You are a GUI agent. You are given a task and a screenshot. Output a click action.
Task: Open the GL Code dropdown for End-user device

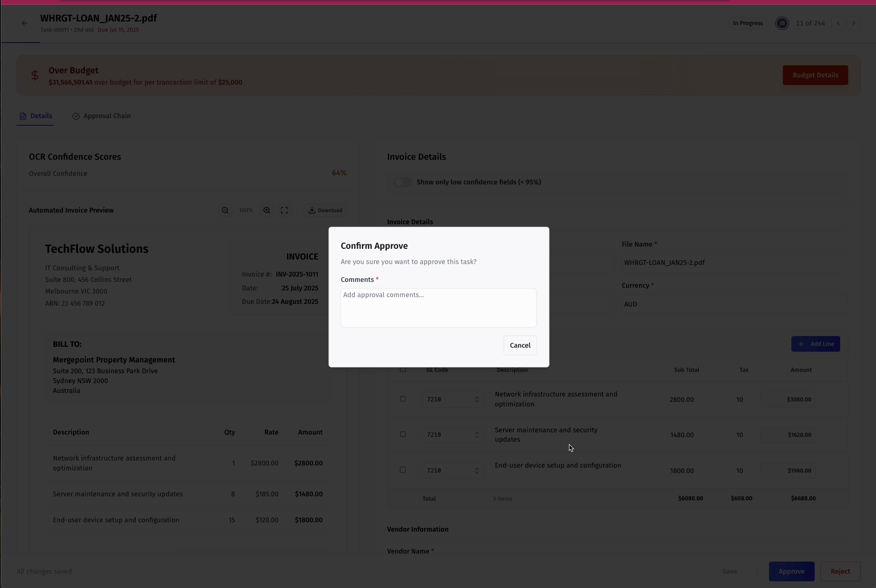(453, 470)
